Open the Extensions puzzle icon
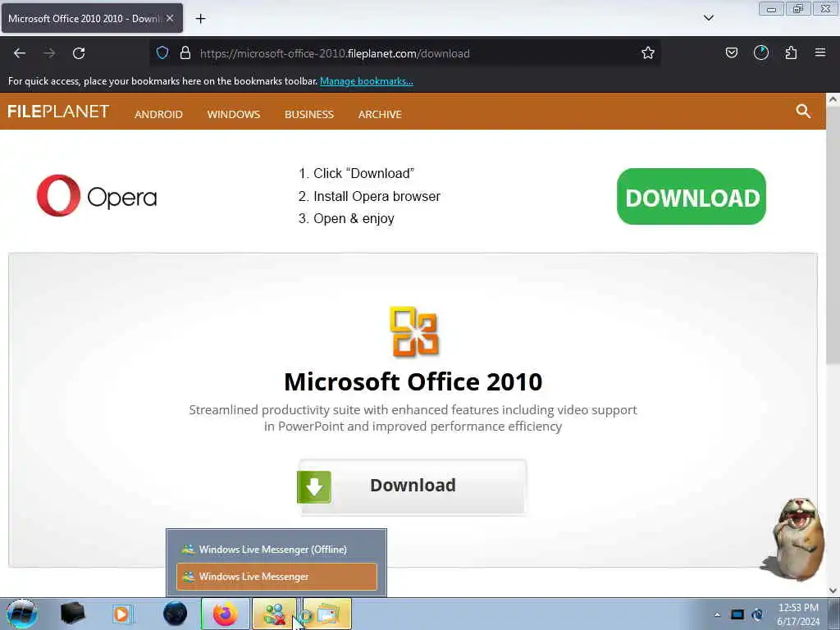This screenshot has height=630, width=840. (x=791, y=53)
